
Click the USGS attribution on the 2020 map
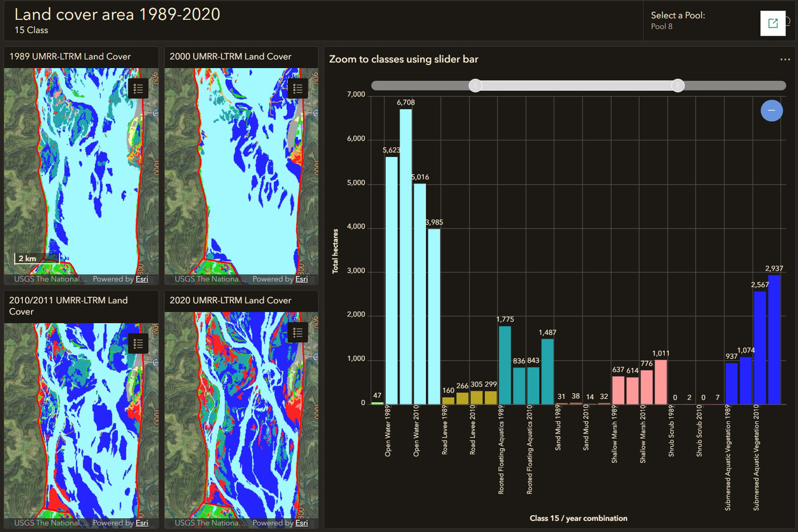pos(210,523)
